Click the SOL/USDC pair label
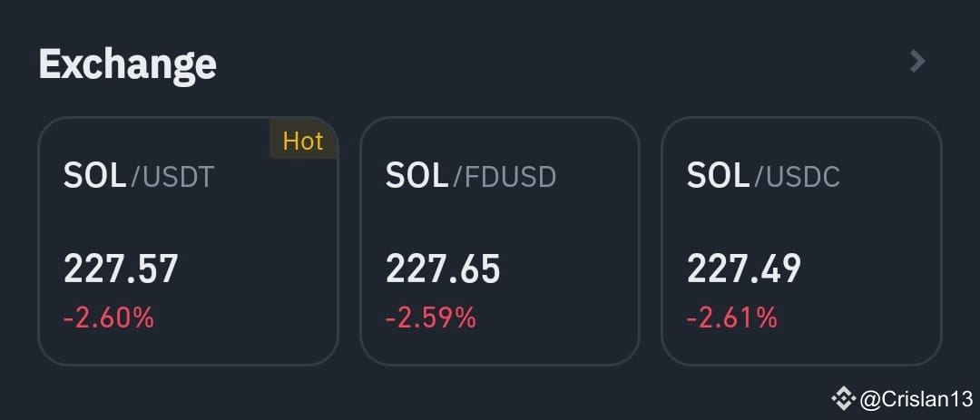Screen dimensions: 980x420 (x=763, y=176)
